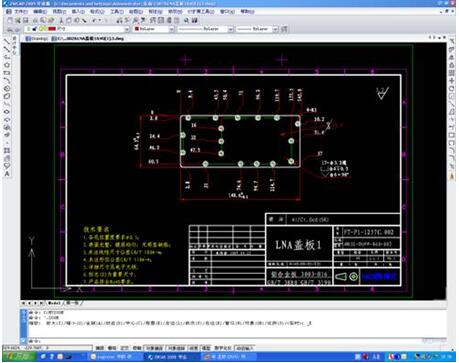459x363 pixels.
Task: Expand the ByLayer color dropdown
Action: point(153,29)
